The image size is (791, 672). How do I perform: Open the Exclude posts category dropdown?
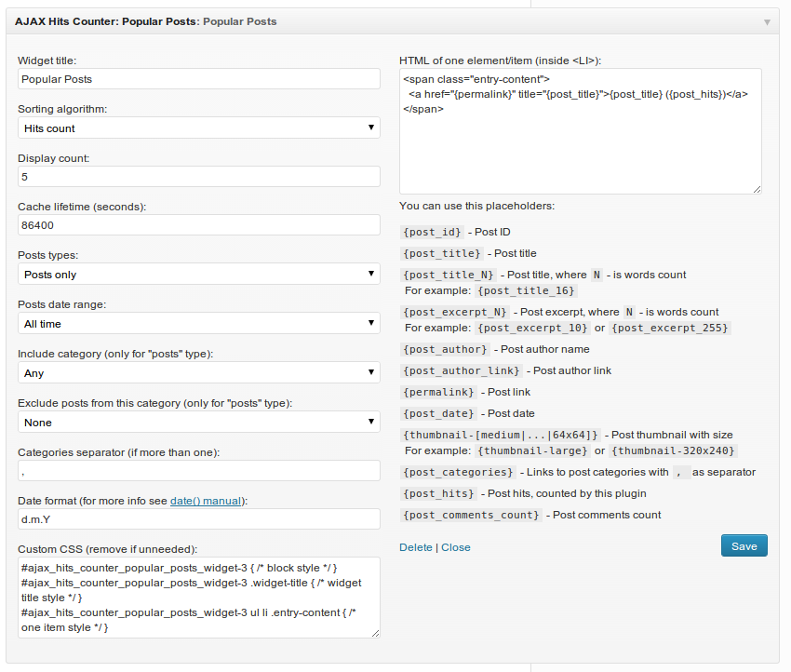tap(199, 423)
